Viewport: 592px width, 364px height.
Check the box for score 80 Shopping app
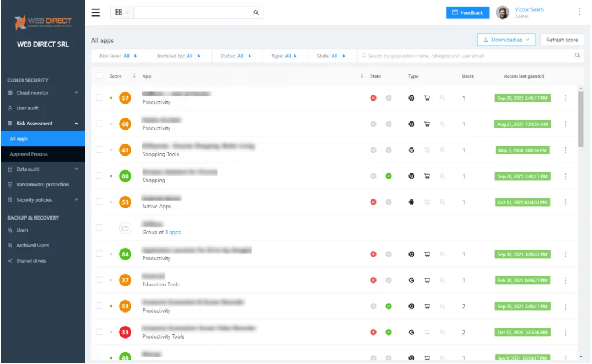99,176
